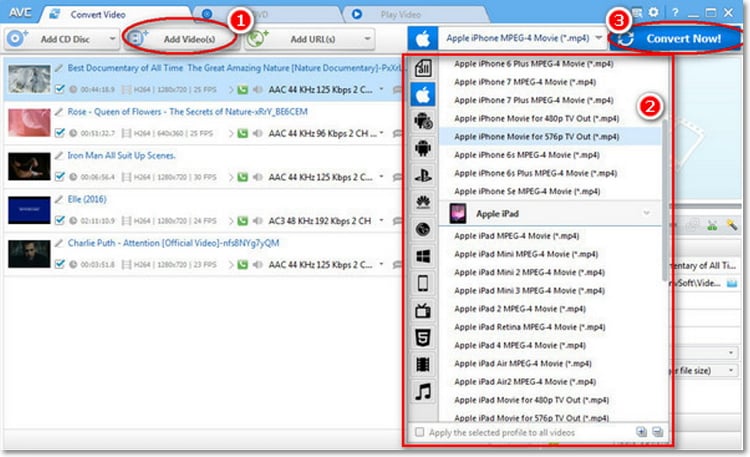This screenshot has width=750, height=457.
Task: Select the HTML5 formats category icon
Action: 423,337
